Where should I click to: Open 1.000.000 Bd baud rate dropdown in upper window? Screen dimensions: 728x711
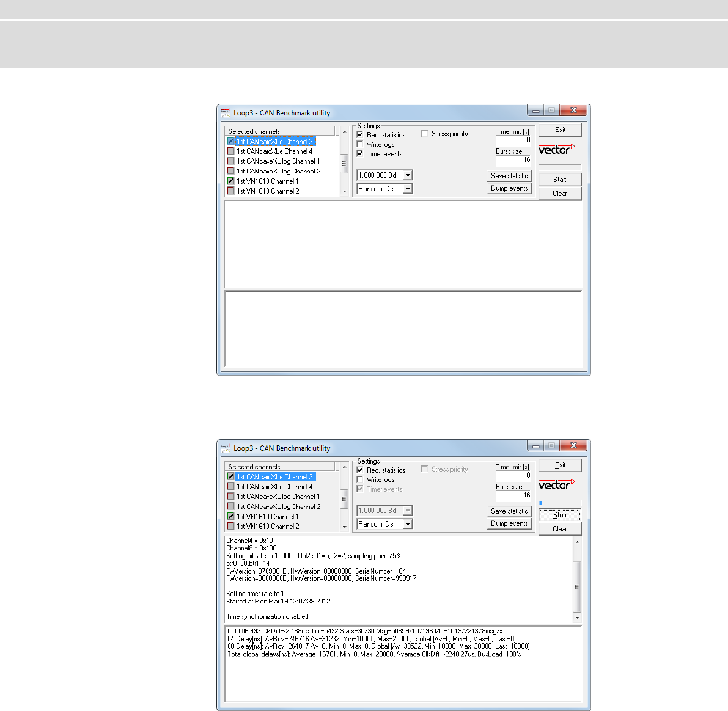(x=408, y=175)
